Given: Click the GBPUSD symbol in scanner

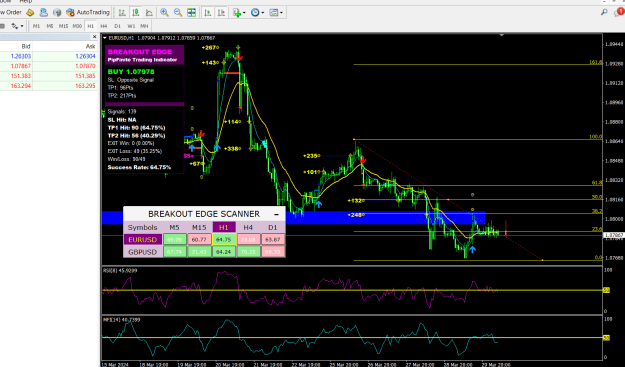Looking at the screenshot, I should click(143, 252).
